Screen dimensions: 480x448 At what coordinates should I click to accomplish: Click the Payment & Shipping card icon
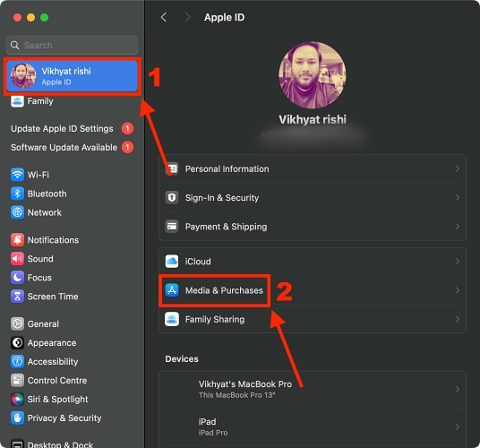(172, 227)
